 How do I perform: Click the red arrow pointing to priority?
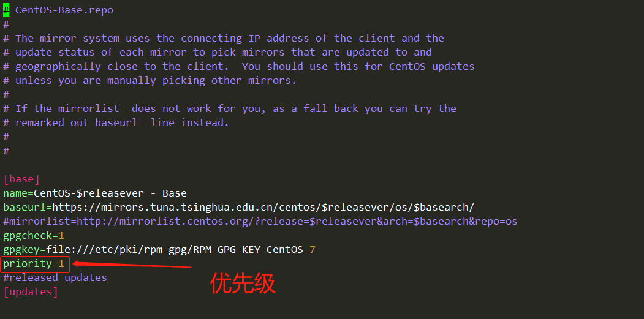click(x=132, y=266)
